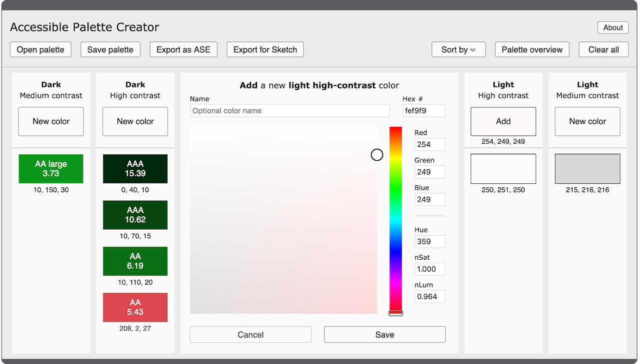640x364 pixels.
Task: Open the About dialog
Action: (x=612, y=27)
